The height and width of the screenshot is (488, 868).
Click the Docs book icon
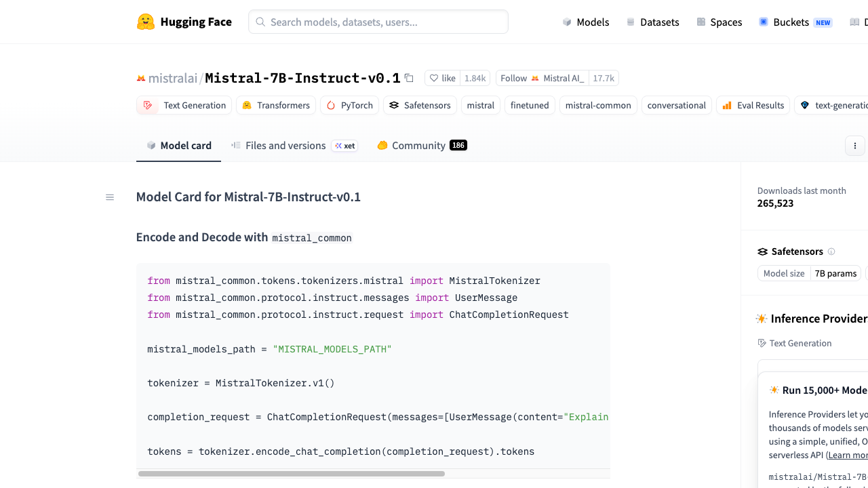click(854, 22)
